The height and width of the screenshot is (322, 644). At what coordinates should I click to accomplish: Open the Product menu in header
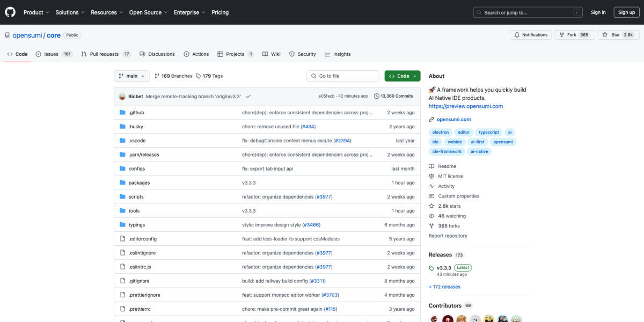click(x=36, y=12)
